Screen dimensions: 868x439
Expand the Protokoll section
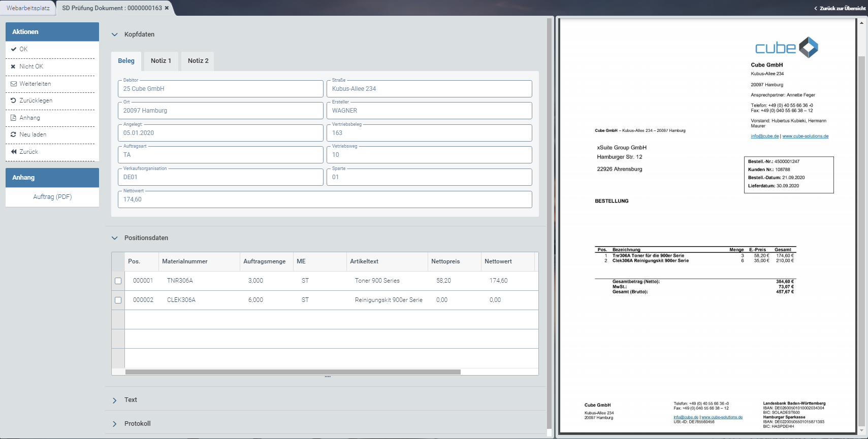pyautogui.click(x=115, y=424)
